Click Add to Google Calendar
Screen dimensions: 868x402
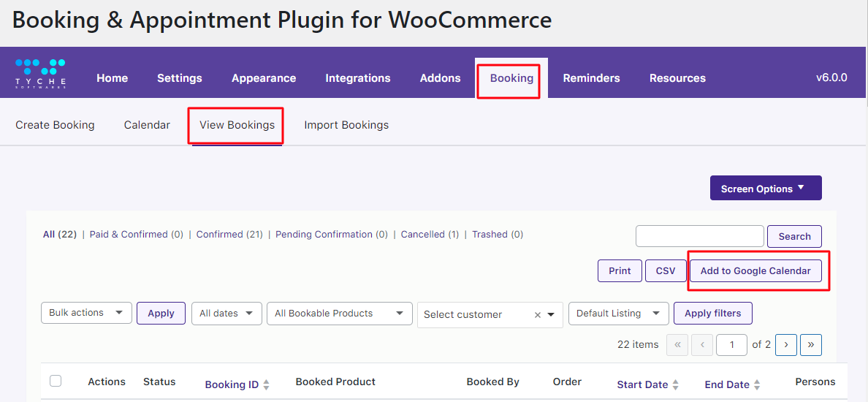(755, 270)
